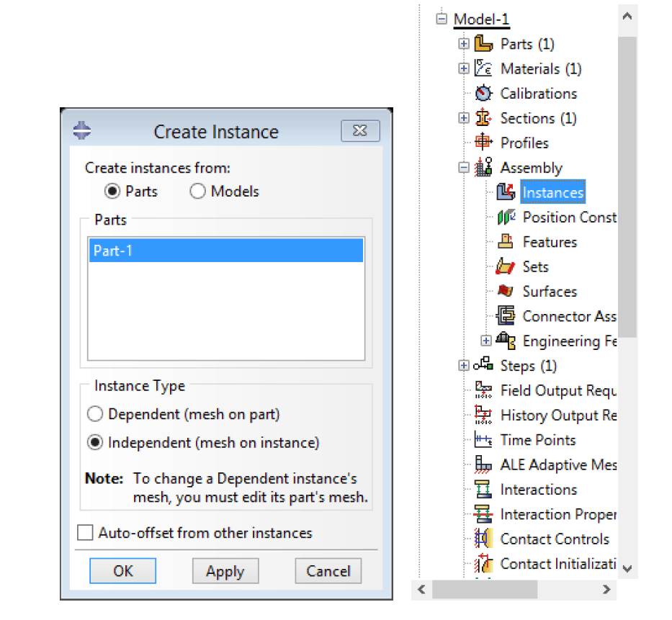
Task: Click the Create Instance dialog title icon
Action: pyautogui.click(x=82, y=130)
